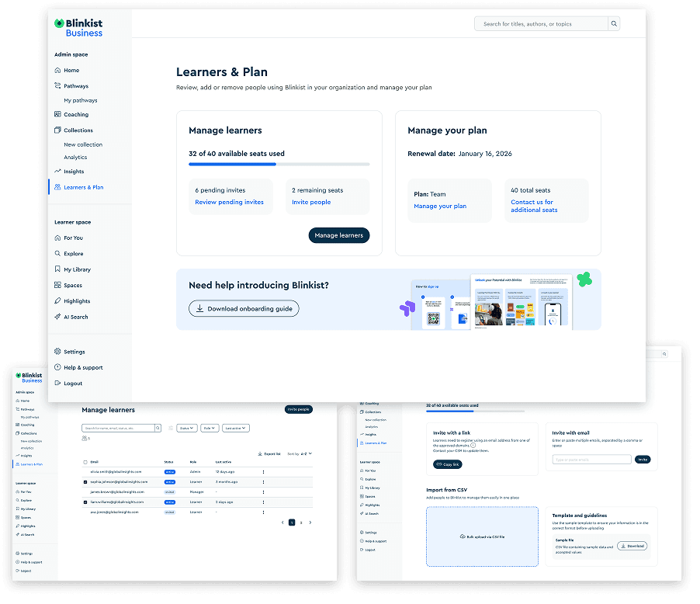The width and height of the screenshot is (700, 604).
Task: Click the seats-used progress bar in front window
Action: pos(279,164)
